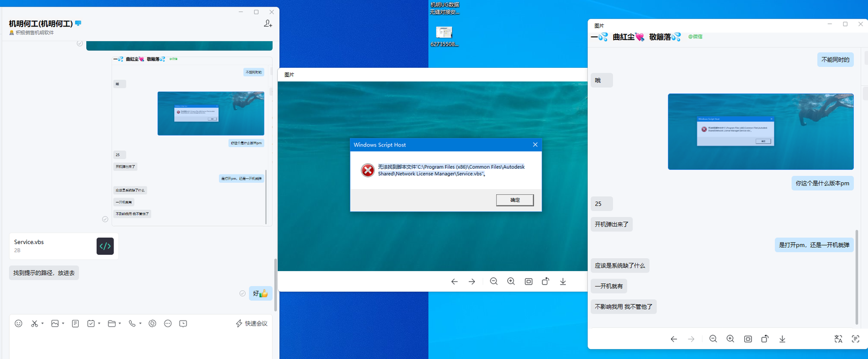Viewport: 868px width, 359px height.
Task: Click the right viewer vertical scrollbar
Action: 857,277
